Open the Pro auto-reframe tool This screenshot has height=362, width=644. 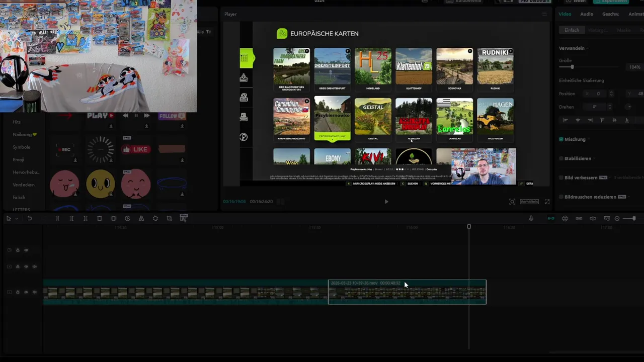tap(183, 218)
